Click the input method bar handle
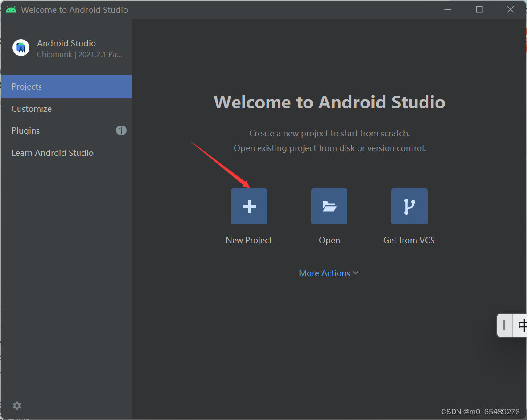 pos(504,325)
